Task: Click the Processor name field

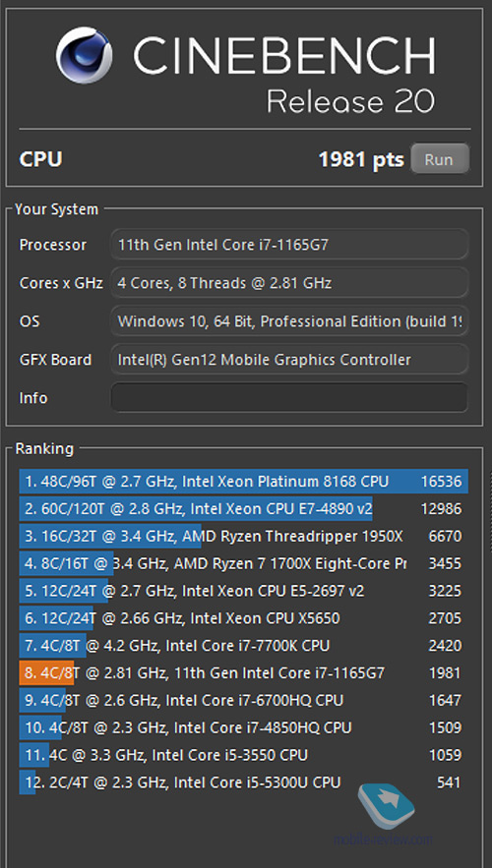Action: click(x=289, y=244)
